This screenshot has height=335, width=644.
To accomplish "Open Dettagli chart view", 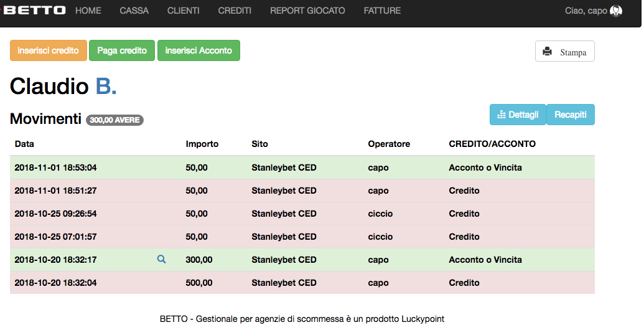I will 518,115.
